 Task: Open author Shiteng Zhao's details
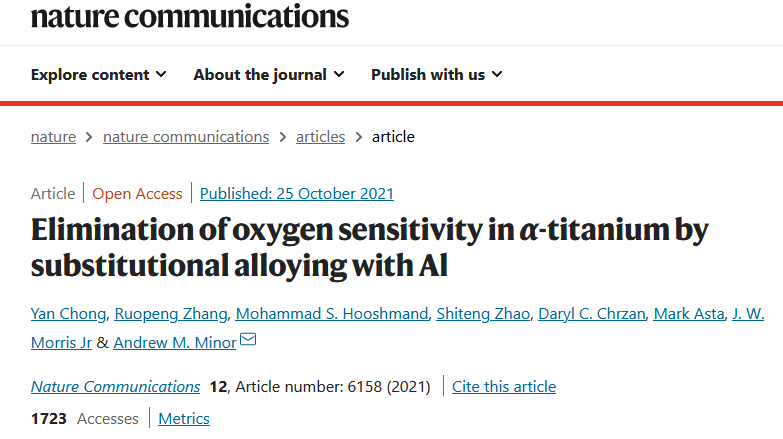pos(483,314)
